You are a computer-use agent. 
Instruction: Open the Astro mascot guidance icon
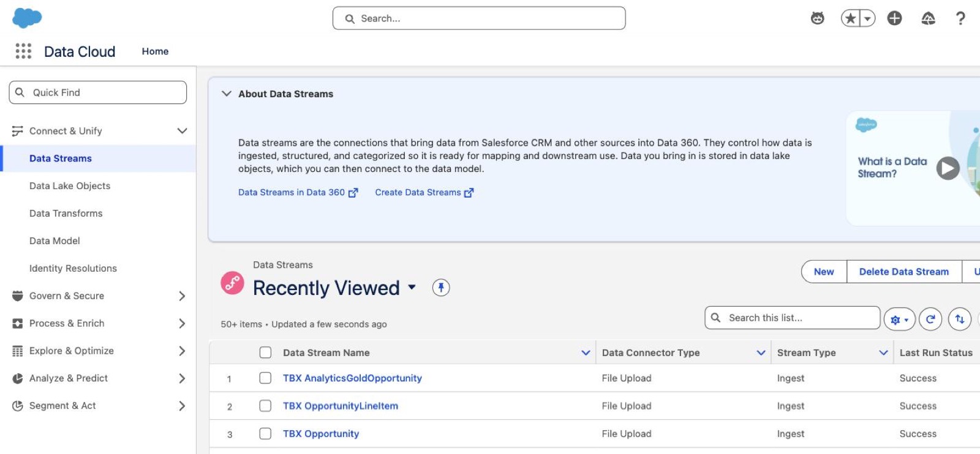pyautogui.click(x=818, y=18)
